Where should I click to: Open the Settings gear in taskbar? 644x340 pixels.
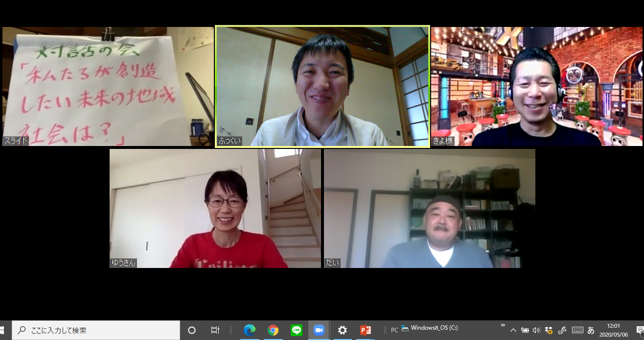(343, 330)
